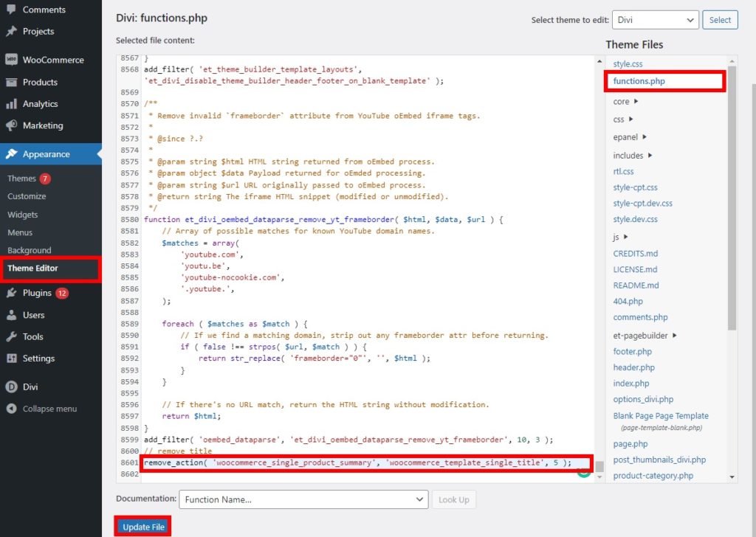The image size is (756, 537).
Task: Open style.dev.css theme file
Action: click(x=635, y=219)
